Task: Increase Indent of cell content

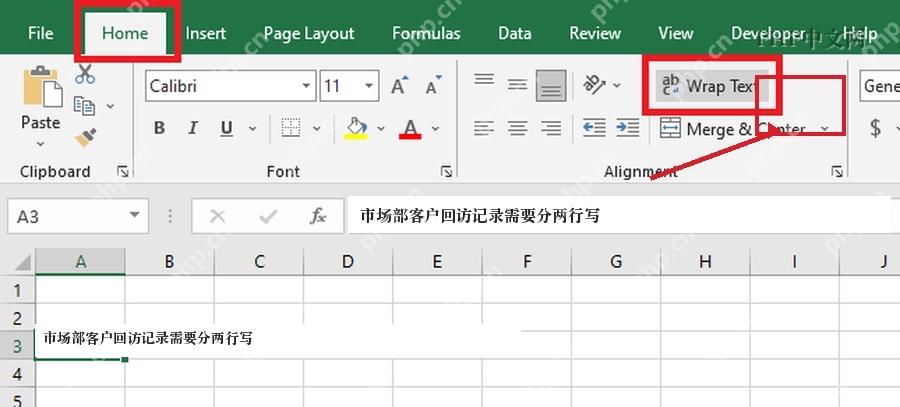Action: pyautogui.click(x=628, y=127)
